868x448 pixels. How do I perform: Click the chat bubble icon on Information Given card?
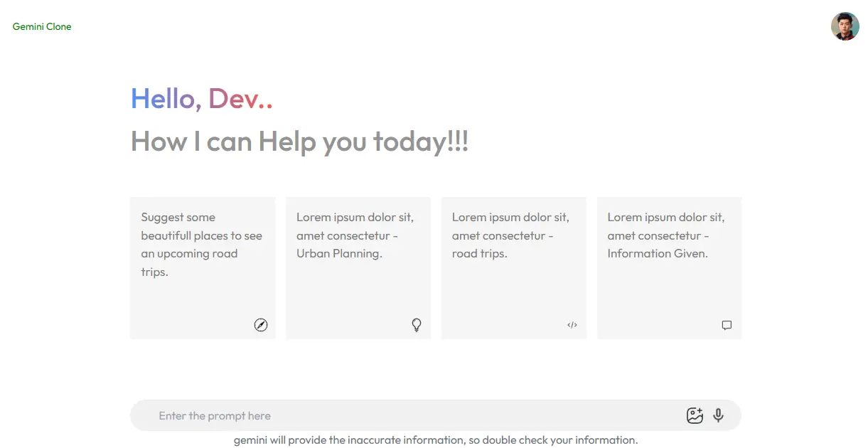727,325
